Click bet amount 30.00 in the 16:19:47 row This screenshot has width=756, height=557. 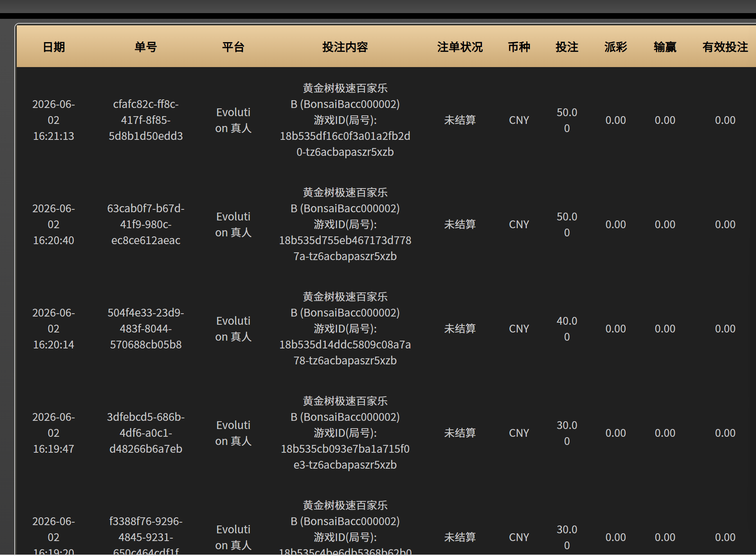(567, 433)
